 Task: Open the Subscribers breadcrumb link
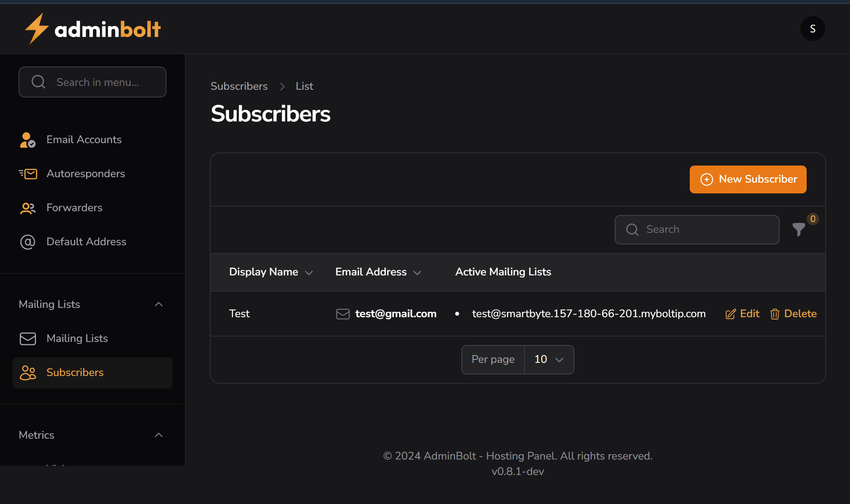(x=239, y=86)
